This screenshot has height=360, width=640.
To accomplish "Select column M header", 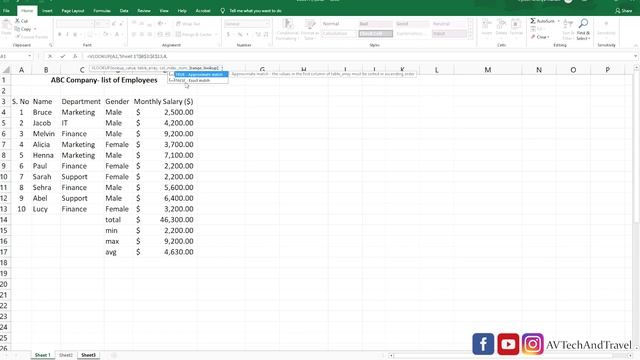I will pyautogui.click(x=488, y=70).
